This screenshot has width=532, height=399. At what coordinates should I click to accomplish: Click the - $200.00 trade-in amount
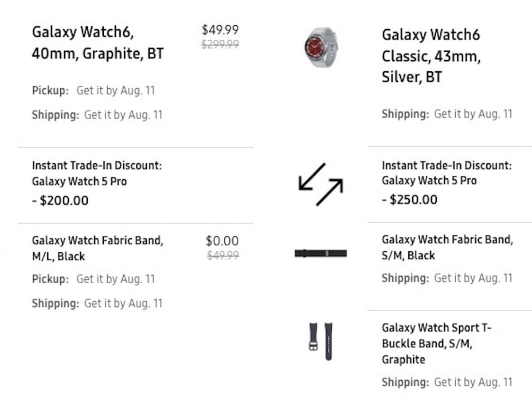[x=60, y=200]
